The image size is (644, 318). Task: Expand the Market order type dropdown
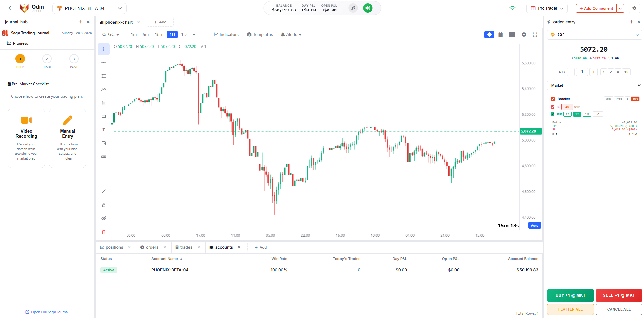click(595, 85)
